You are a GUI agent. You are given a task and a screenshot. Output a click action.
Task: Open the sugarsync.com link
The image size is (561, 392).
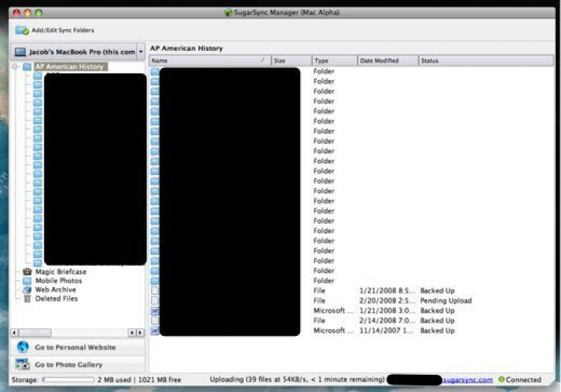coord(468,380)
